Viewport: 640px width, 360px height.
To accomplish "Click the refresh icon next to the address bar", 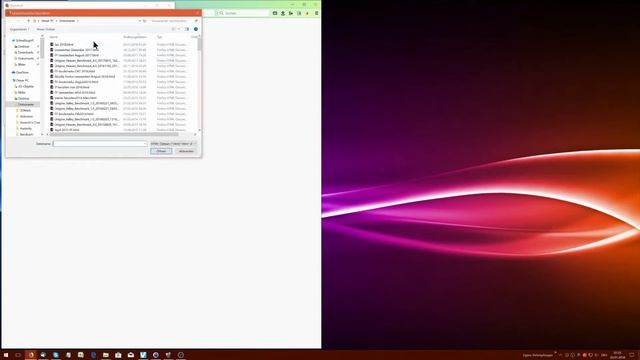I will point(145,21).
